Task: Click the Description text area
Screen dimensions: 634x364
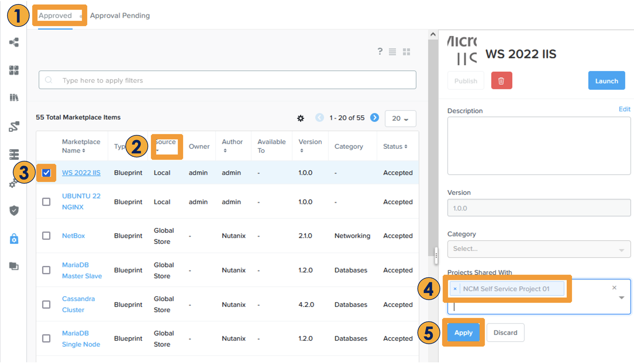Action: [x=539, y=146]
